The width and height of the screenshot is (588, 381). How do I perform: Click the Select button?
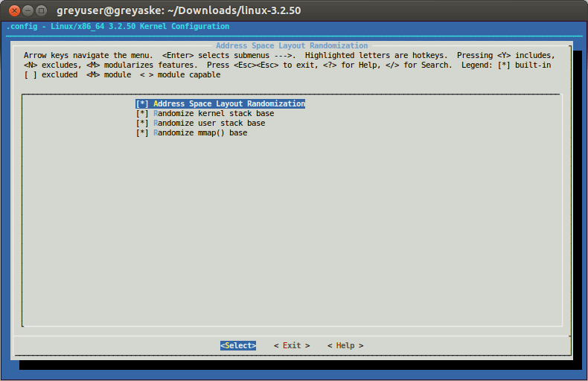pyautogui.click(x=238, y=345)
